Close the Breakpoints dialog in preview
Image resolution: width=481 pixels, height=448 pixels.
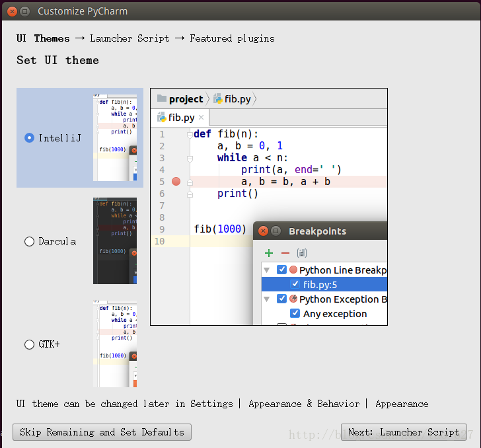coord(263,231)
